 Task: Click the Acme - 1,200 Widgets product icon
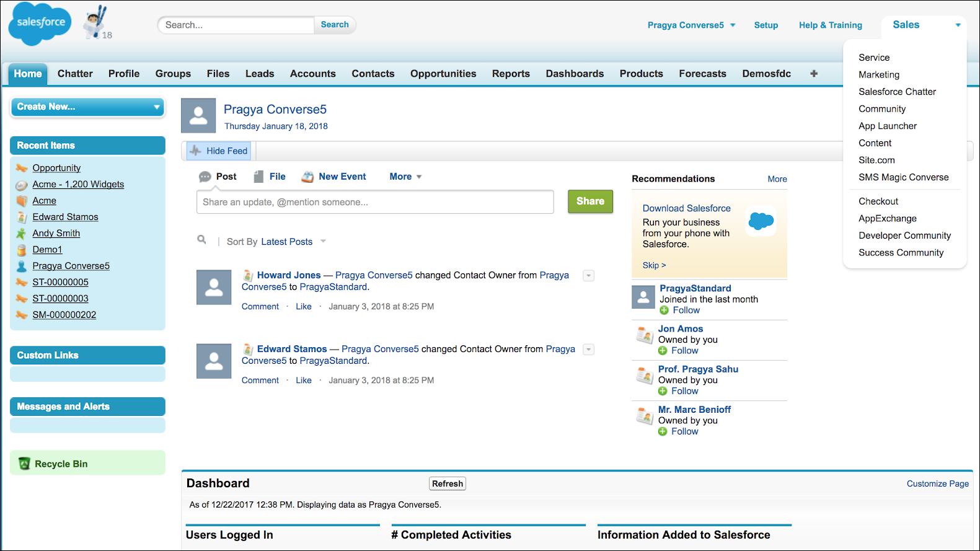point(22,185)
